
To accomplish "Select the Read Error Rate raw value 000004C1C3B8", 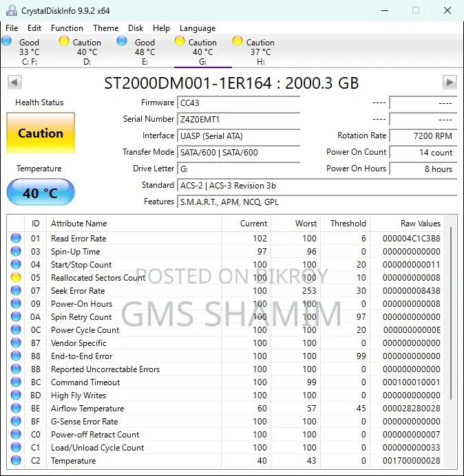I will (x=412, y=238).
